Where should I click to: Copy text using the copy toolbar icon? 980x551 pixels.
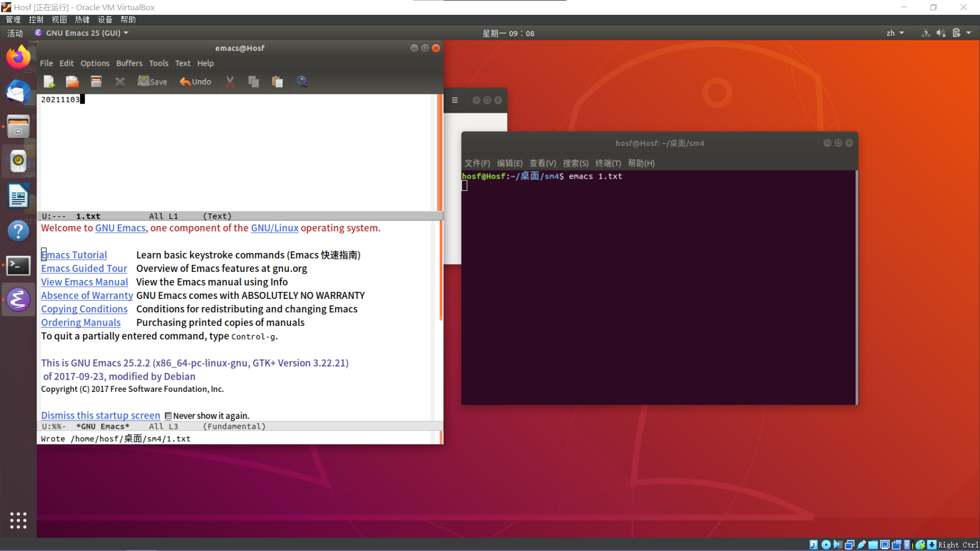[x=254, y=82]
